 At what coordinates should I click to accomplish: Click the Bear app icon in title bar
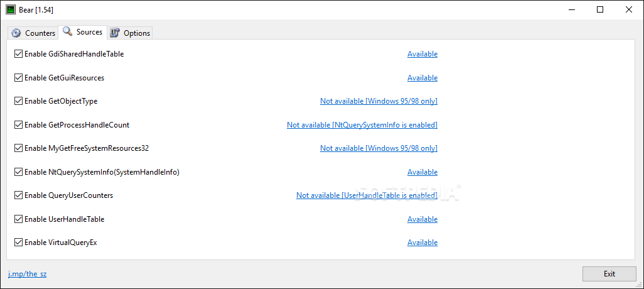pos(10,9)
